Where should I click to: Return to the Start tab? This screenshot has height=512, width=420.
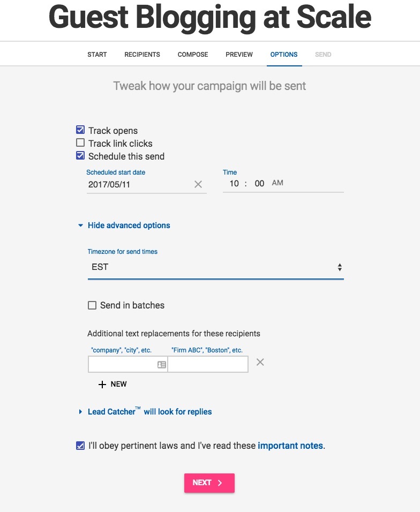[x=97, y=55]
